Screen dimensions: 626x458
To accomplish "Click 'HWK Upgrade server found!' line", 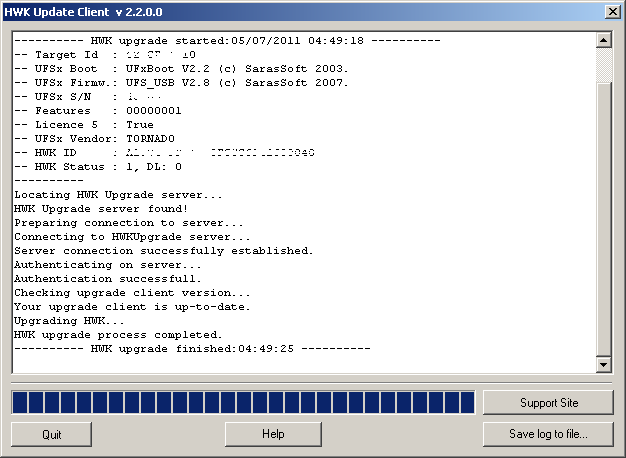I will click(101, 209).
